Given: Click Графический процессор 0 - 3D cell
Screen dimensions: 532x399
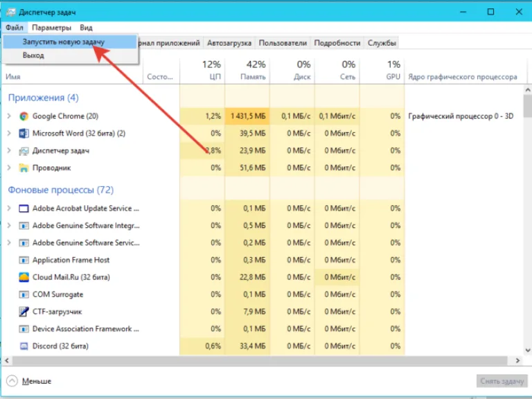Looking at the screenshot, I should (461, 116).
